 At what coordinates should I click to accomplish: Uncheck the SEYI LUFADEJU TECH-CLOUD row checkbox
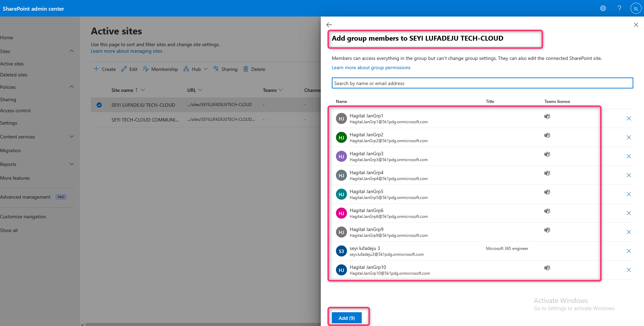[x=99, y=105]
